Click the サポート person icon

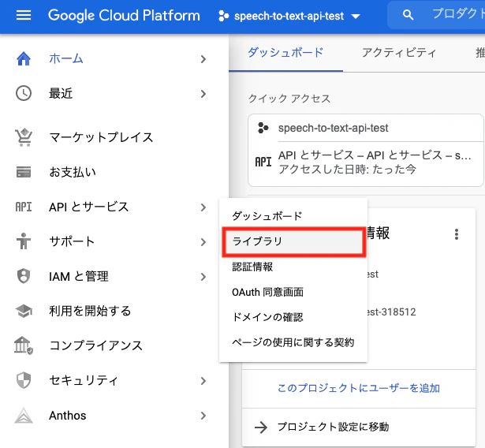click(24, 241)
